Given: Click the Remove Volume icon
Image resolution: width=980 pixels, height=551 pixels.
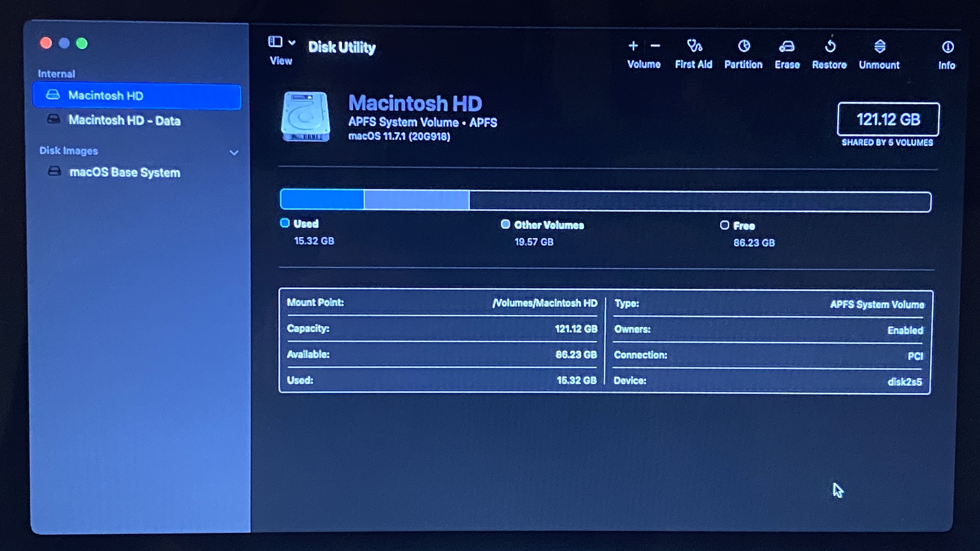Looking at the screenshot, I should (654, 46).
